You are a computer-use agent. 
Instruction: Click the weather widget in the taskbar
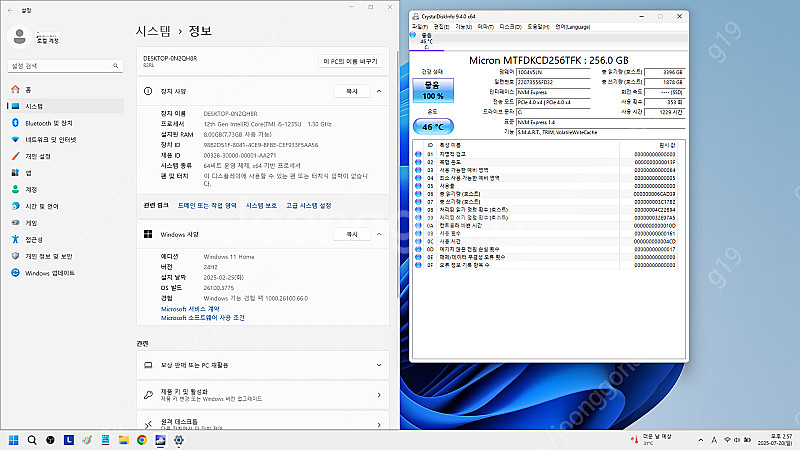pyautogui.click(x=651, y=440)
